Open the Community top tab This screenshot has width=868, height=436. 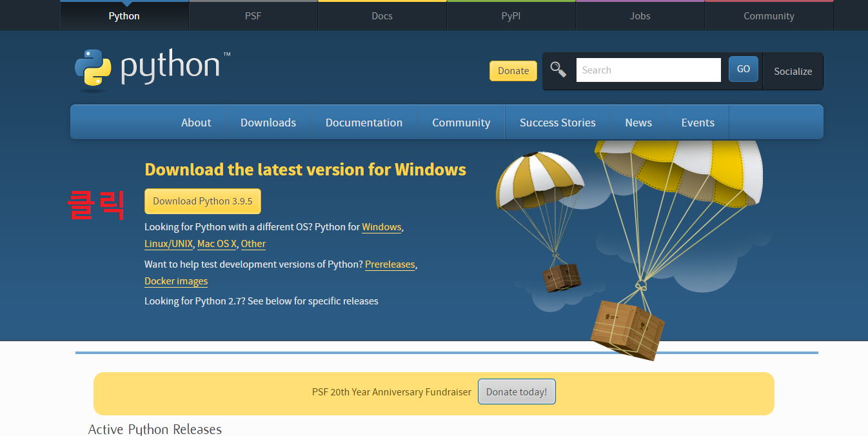pos(769,16)
